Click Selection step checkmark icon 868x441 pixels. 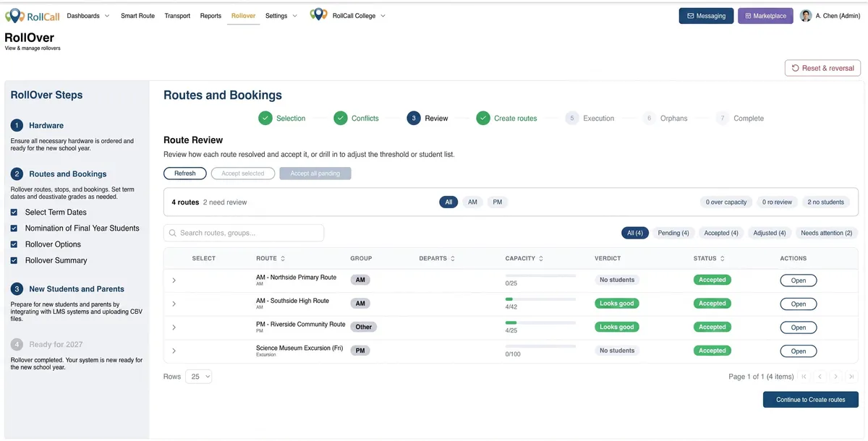pyautogui.click(x=265, y=118)
